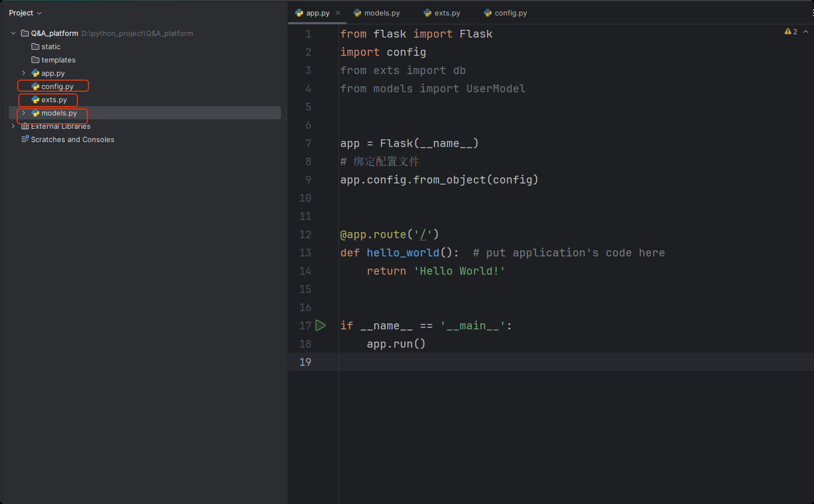Click the up chevron beside the warnings count

point(806,32)
